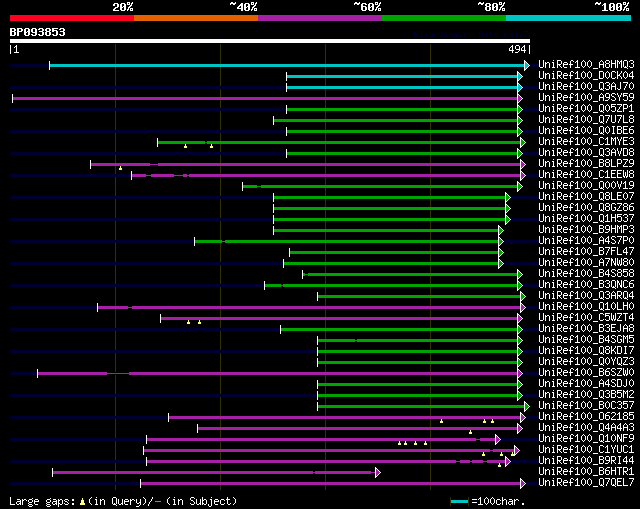
Task: Click the cyan alignment bar for UniRef100_A8HMQ3
Action: coord(287,65)
